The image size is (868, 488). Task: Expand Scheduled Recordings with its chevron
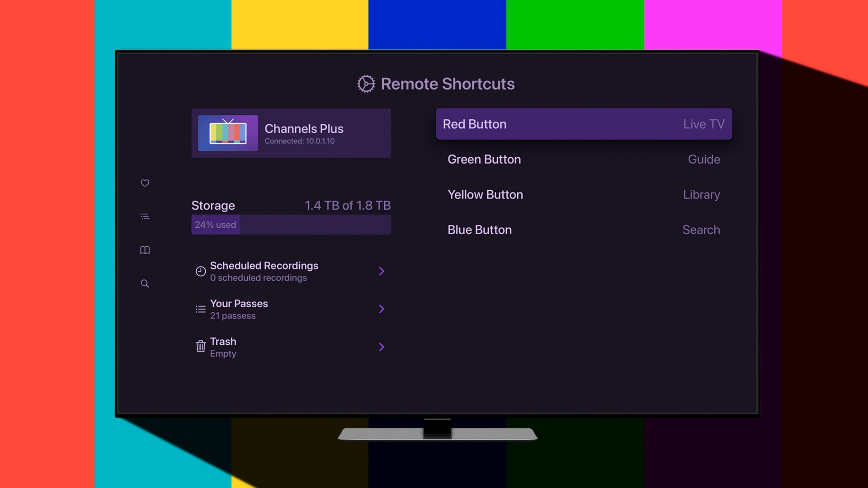click(x=382, y=271)
